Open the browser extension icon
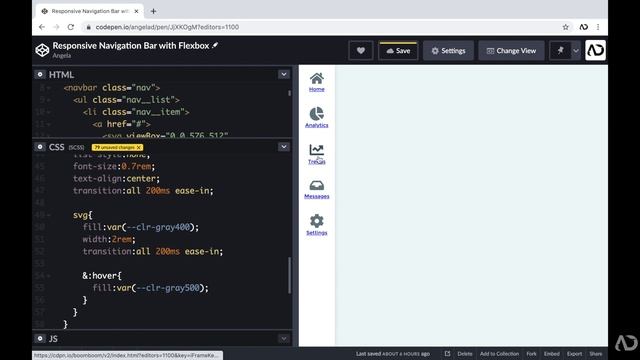This screenshot has height=360, width=640. tap(584, 27)
